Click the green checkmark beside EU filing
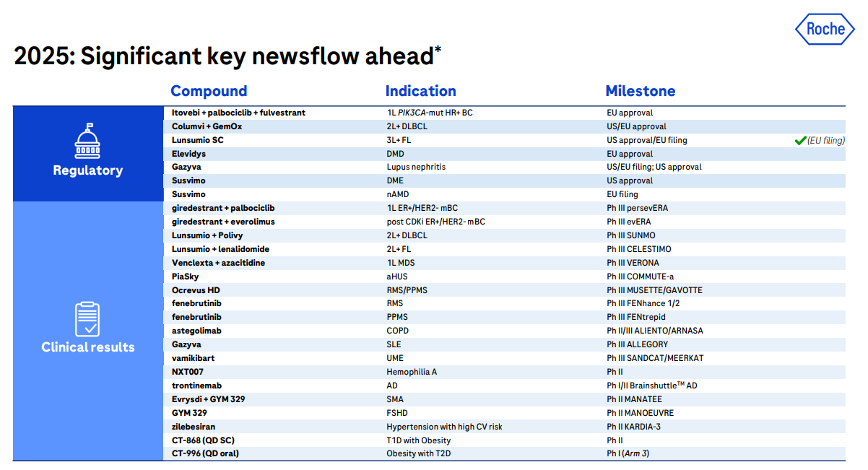Viewport: 868px width, 470px height. 800,141
